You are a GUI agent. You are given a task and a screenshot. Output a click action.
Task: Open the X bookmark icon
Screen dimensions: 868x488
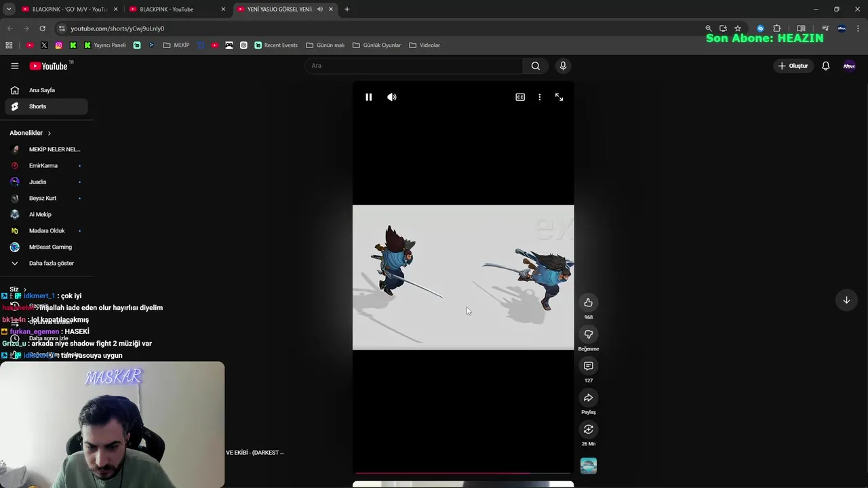click(44, 45)
